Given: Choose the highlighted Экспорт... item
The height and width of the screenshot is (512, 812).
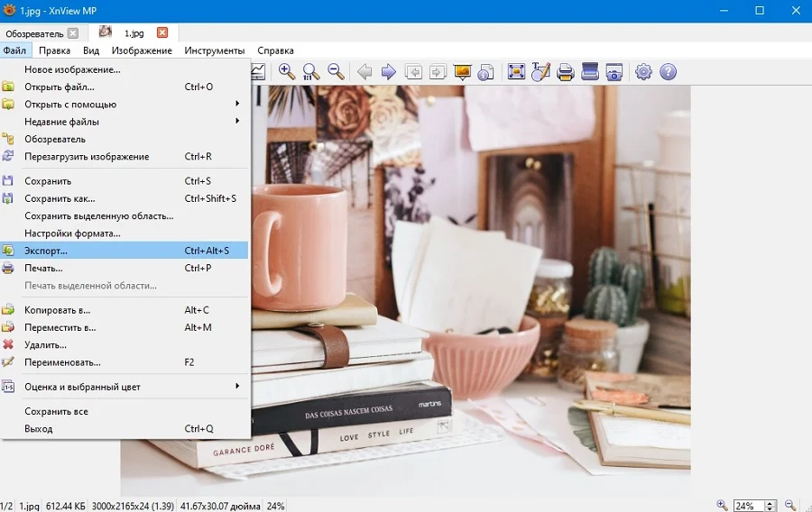Looking at the screenshot, I should tap(125, 251).
